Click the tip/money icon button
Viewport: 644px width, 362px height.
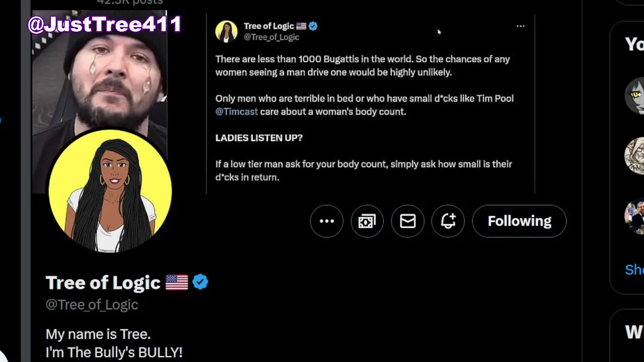(367, 221)
